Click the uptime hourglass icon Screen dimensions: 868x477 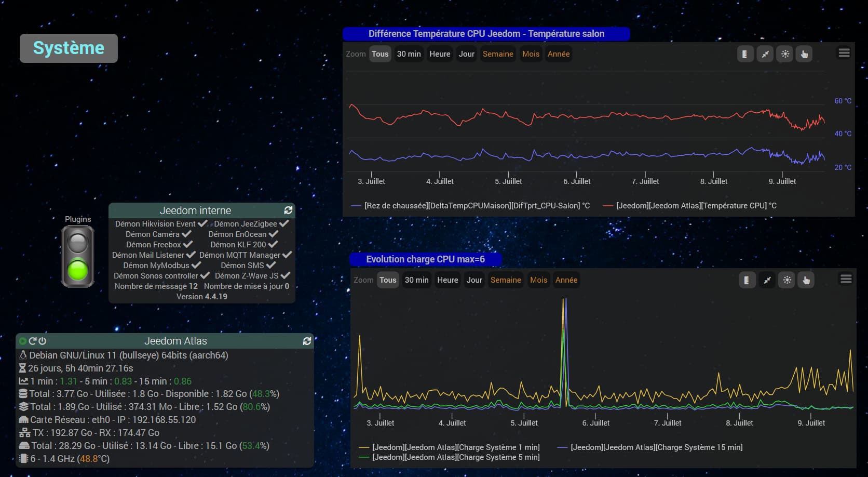pyautogui.click(x=22, y=368)
